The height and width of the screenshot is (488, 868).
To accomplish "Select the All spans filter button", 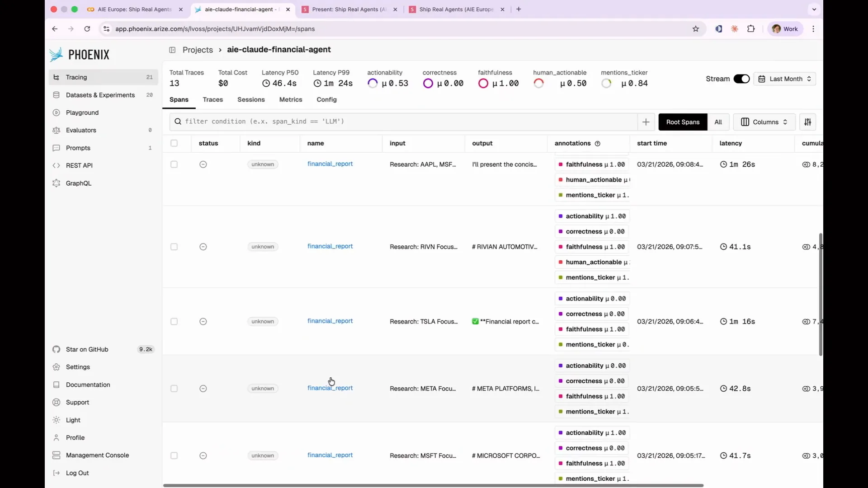I will tap(718, 122).
